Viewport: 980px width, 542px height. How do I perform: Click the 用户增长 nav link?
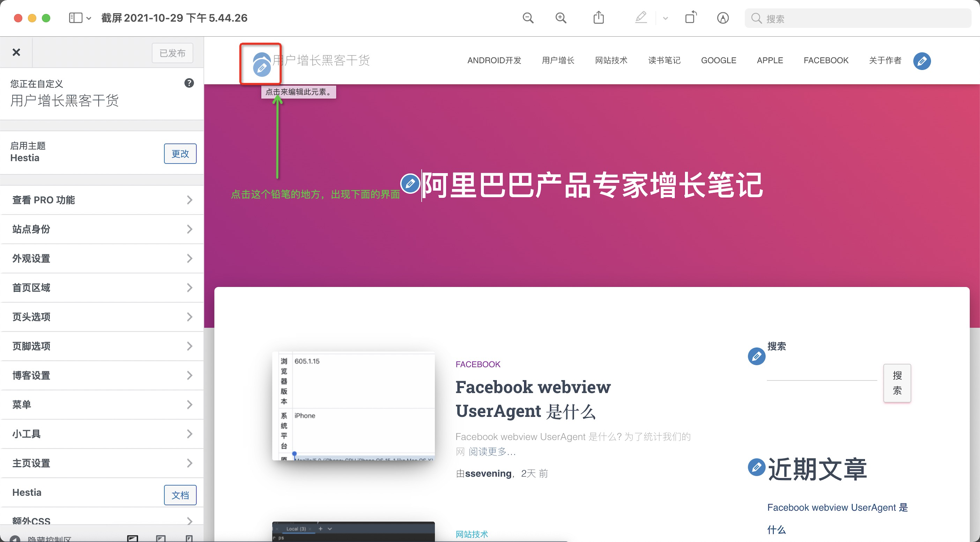tap(558, 60)
